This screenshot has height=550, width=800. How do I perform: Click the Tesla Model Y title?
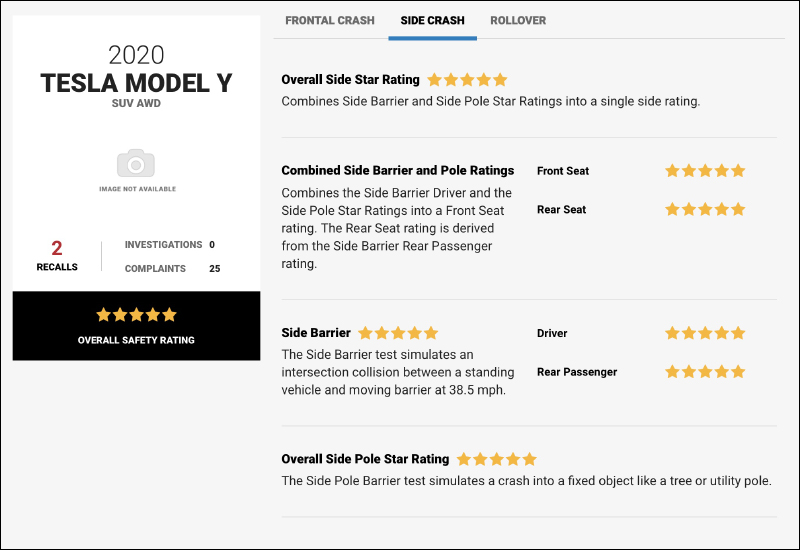click(136, 83)
